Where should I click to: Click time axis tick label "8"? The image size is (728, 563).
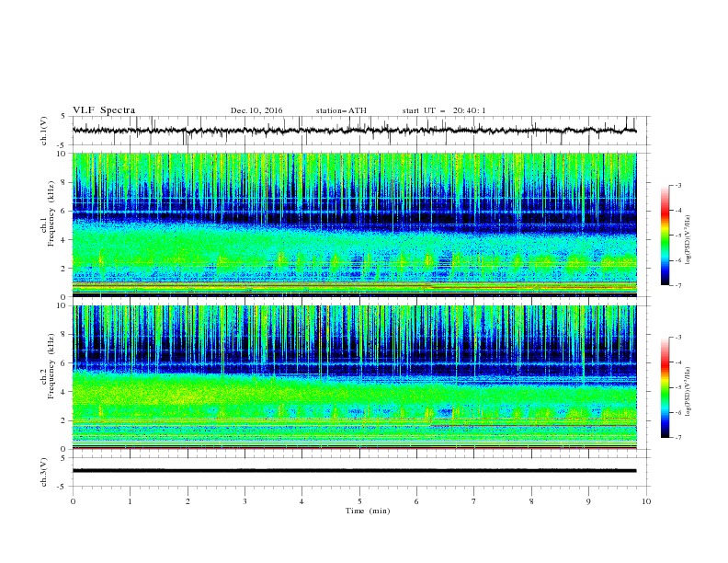(x=531, y=501)
